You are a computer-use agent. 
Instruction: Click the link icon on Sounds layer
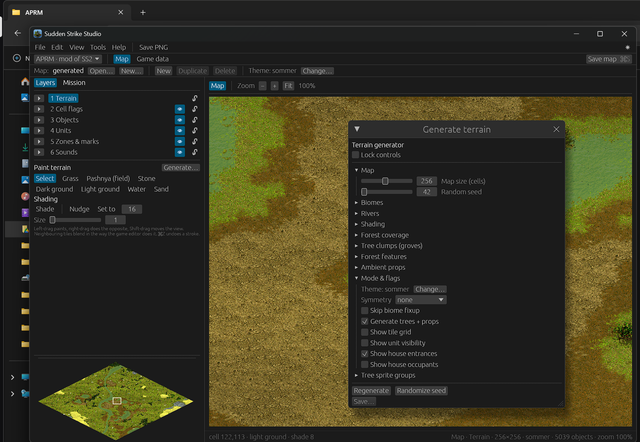coord(195,152)
